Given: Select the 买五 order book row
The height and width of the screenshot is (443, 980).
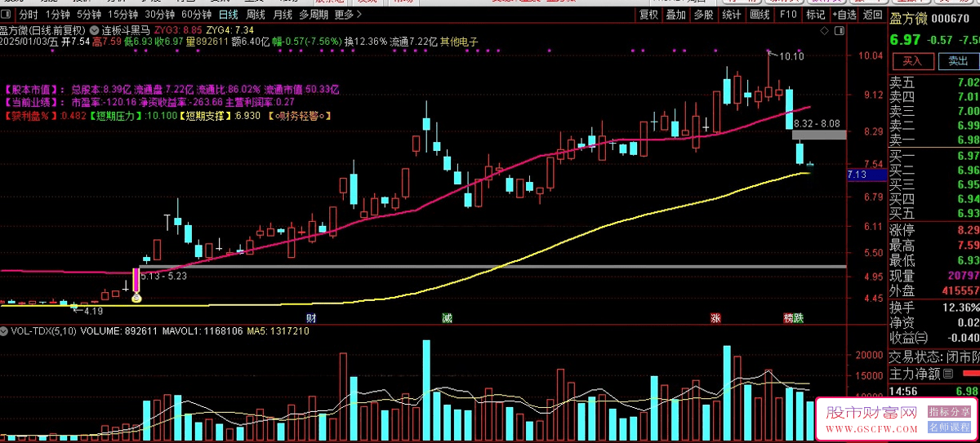Looking at the screenshot, I should 934,214.
